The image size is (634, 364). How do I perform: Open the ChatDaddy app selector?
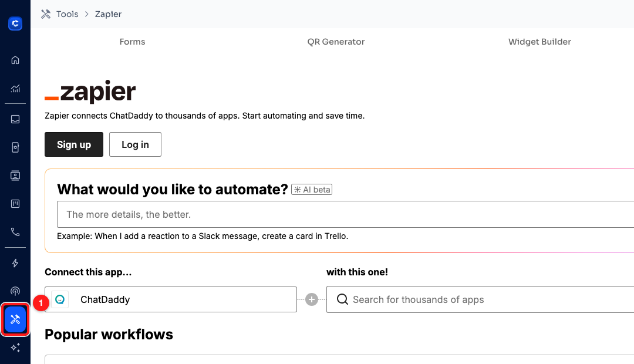pos(171,299)
